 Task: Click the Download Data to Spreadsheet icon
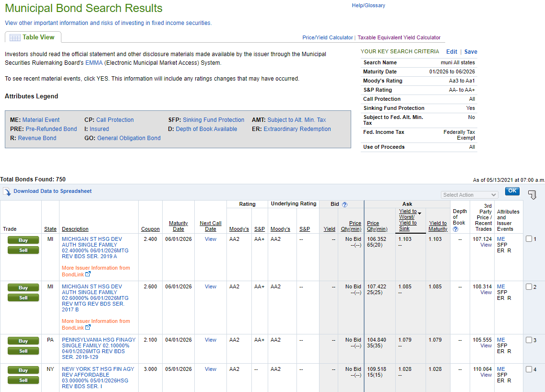pos(7,191)
